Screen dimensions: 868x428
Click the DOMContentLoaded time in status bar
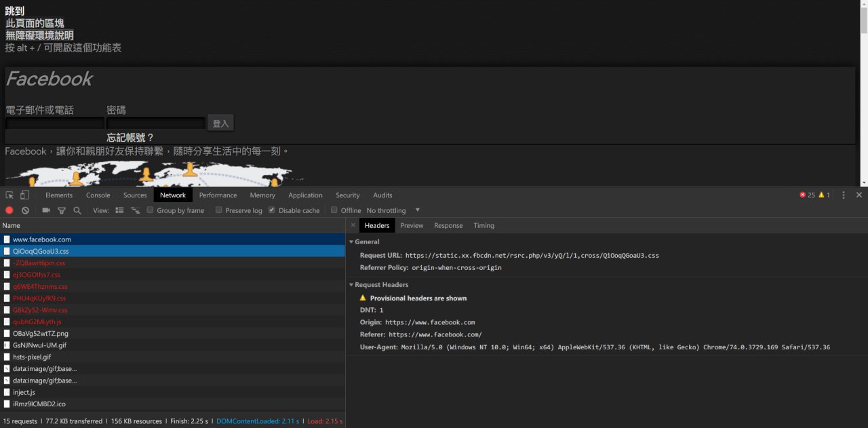(x=258, y=421)
